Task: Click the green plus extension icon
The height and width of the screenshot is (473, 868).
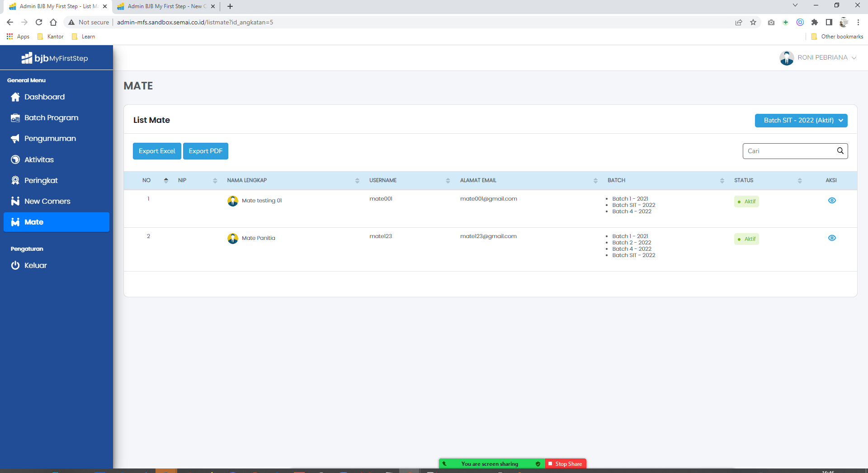Action: 786,22
